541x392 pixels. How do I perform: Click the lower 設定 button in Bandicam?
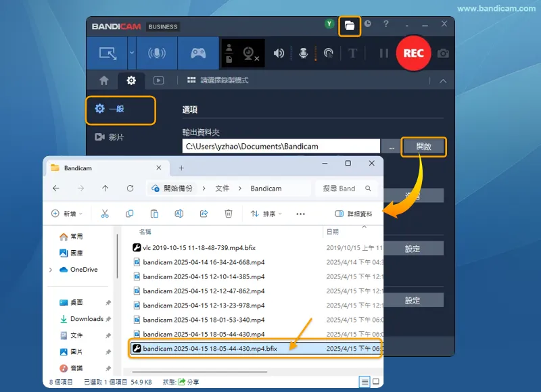click(413, 300)
